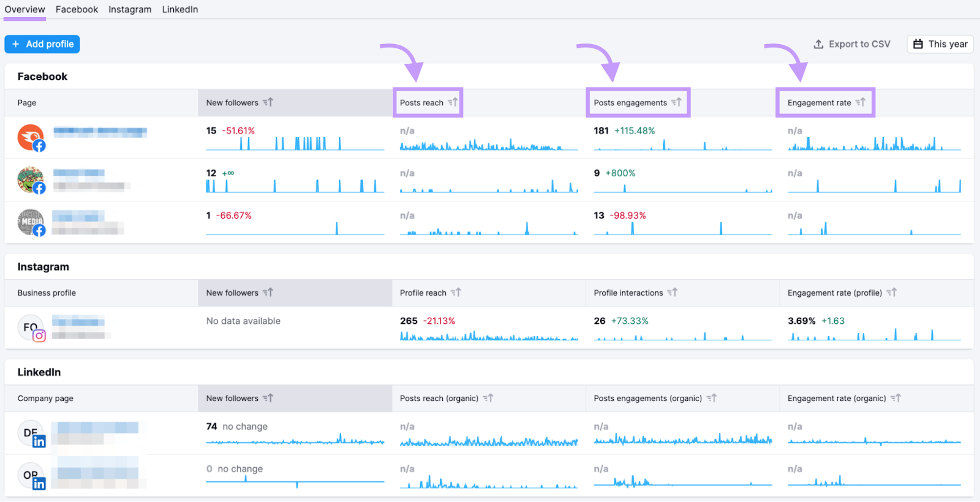Click the 265 -21.13% profile reach value
This screenshot has width=980, height=502.
(428, 321)
